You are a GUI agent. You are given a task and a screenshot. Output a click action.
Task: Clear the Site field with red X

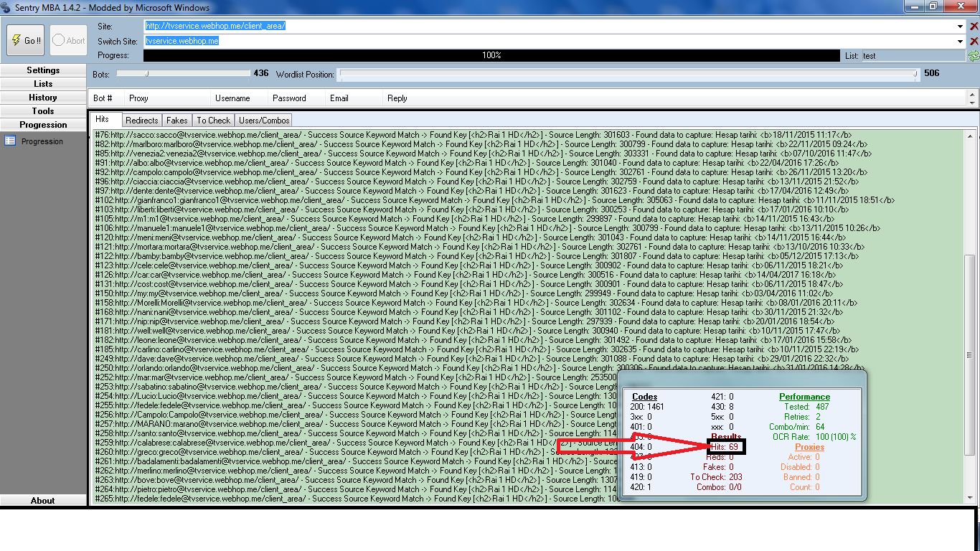(x=974, y=27)
